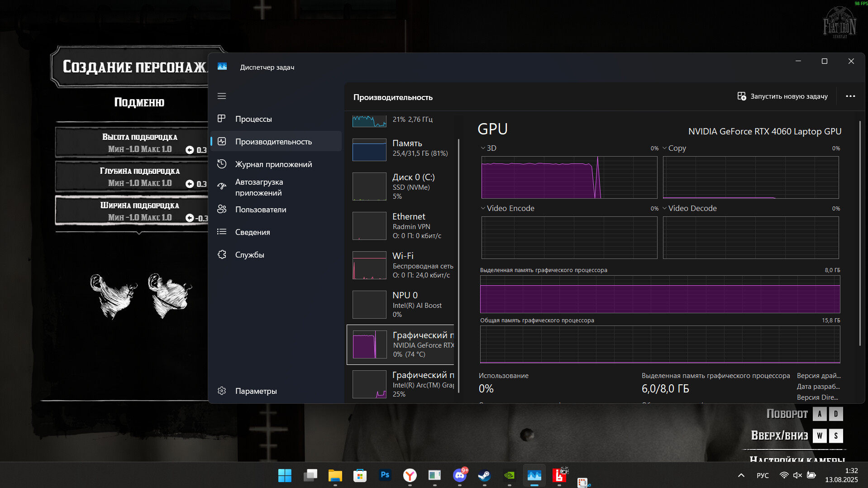Image resolution: width=868 pixels, height=488 pixels.
Task: Open the Processes page
Action: tap(253, 119)
